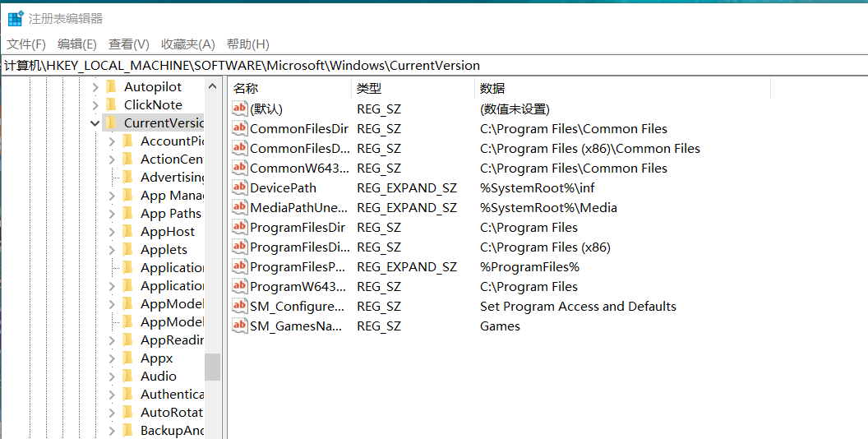The height and width of the screenshot is (439, 868).
Task: Click string icon of SM_GamesNa... value
Action: coord(240,326)
